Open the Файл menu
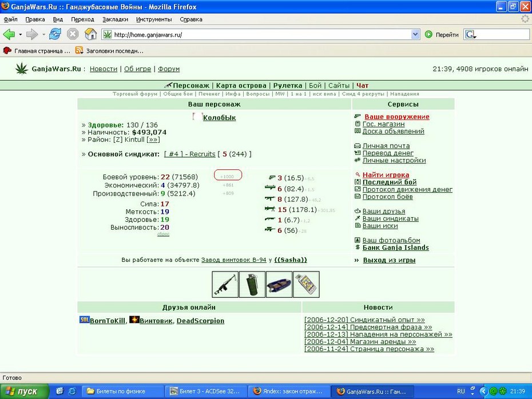This screenshot has height=399, width=532. click(10, 19)
